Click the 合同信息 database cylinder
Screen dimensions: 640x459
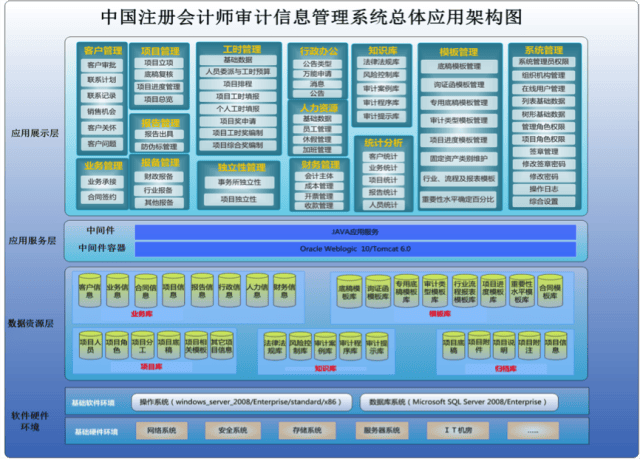146,290
